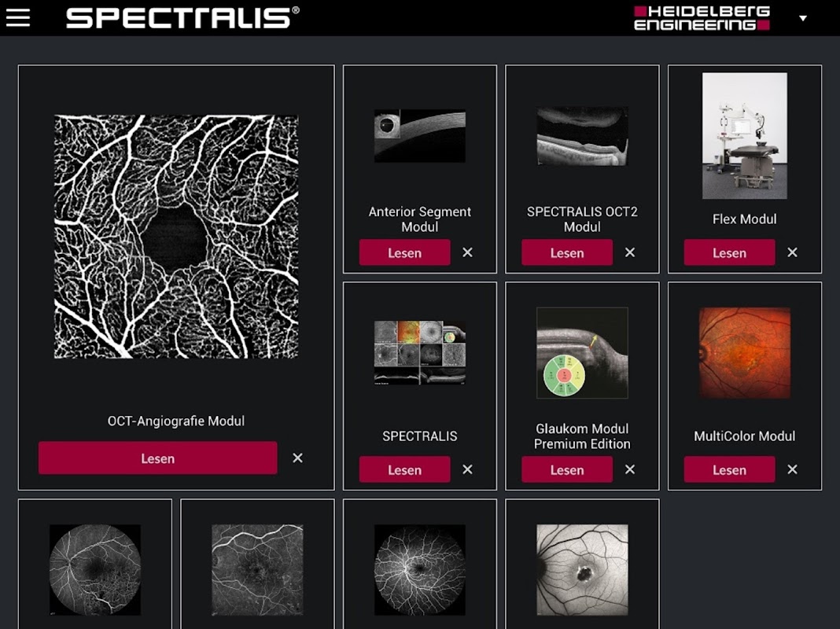This screenshot has height=629, width=840.
Task: Click Lesen for Anterior Segment Modul
Action: 404,252
